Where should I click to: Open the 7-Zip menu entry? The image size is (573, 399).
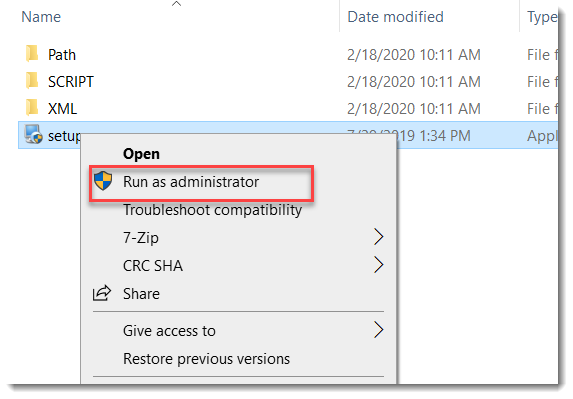[141, 238]
